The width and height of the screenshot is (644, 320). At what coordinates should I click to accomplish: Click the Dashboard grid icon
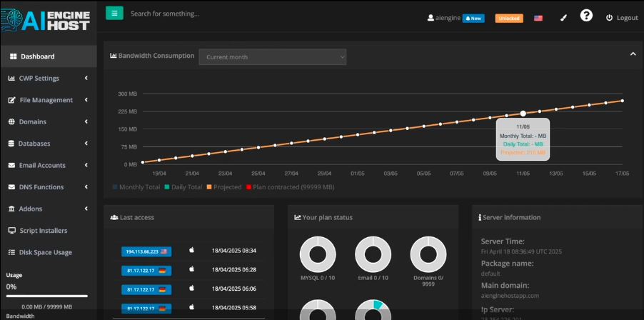[x=13, y=56]
